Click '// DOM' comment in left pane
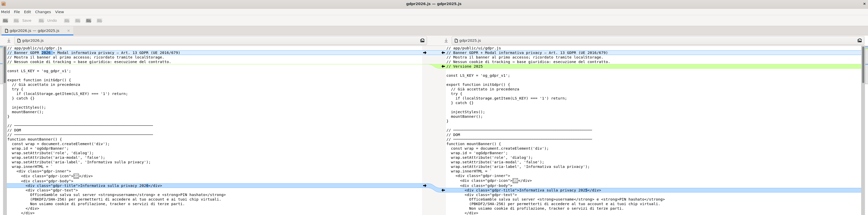The image size is (868, 215). click(14, 130)
